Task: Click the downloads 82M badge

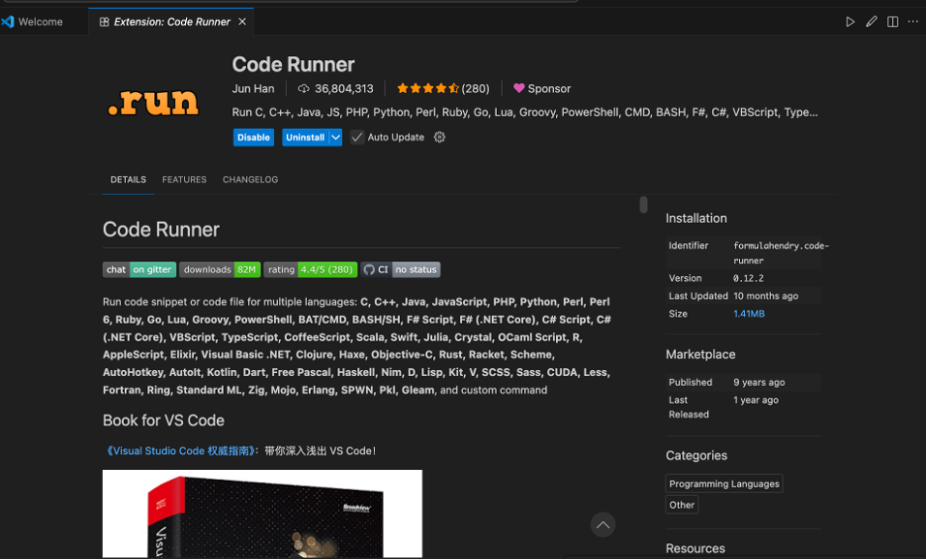Action: [220, 269]
